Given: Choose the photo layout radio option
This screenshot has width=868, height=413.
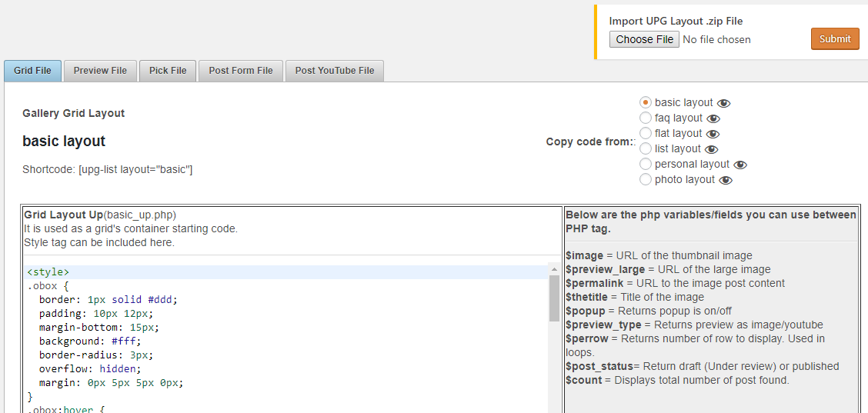Looking at the screenshot, I should [x=646, y=179].
